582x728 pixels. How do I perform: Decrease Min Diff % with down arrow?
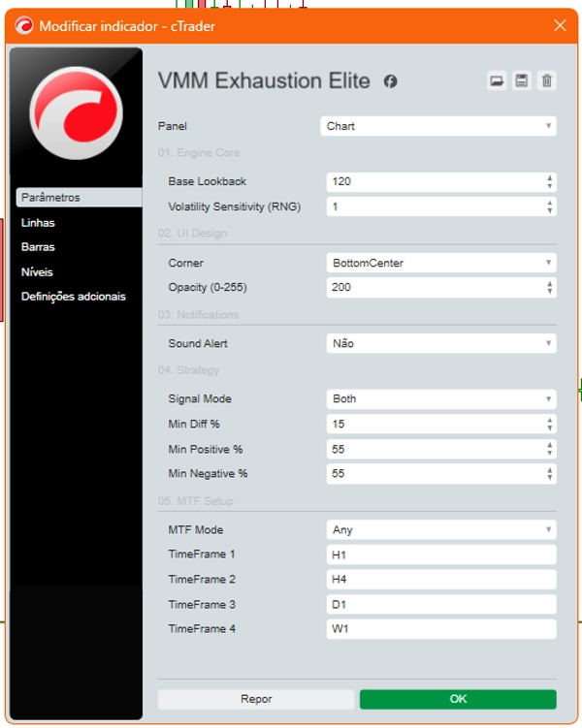click(549, 428)
